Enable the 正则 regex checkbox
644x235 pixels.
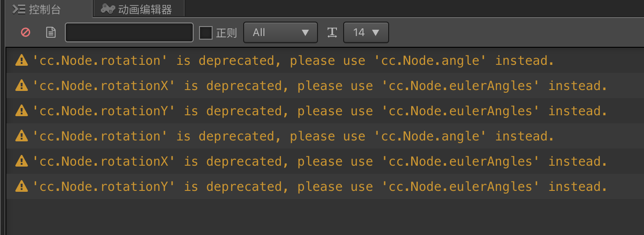click(x=206, y=32)
